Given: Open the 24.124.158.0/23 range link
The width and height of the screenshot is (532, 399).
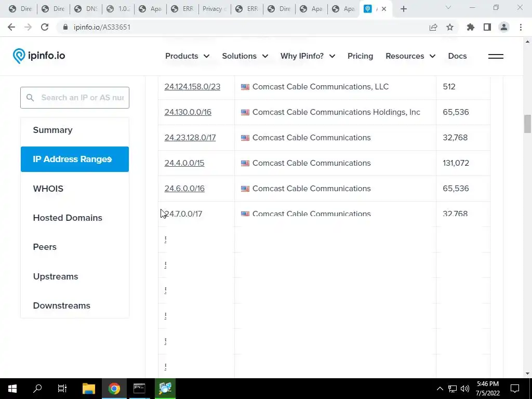Looking at the screenshot, I should [x=192, y=87].
